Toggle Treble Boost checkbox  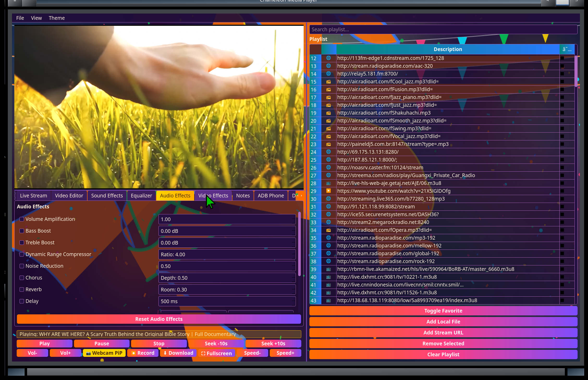[22, 242]
